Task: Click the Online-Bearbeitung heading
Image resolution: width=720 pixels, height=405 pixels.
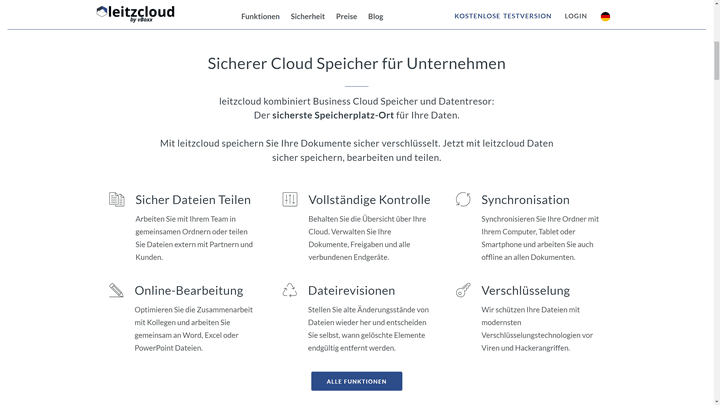Action: click(189, 291)
